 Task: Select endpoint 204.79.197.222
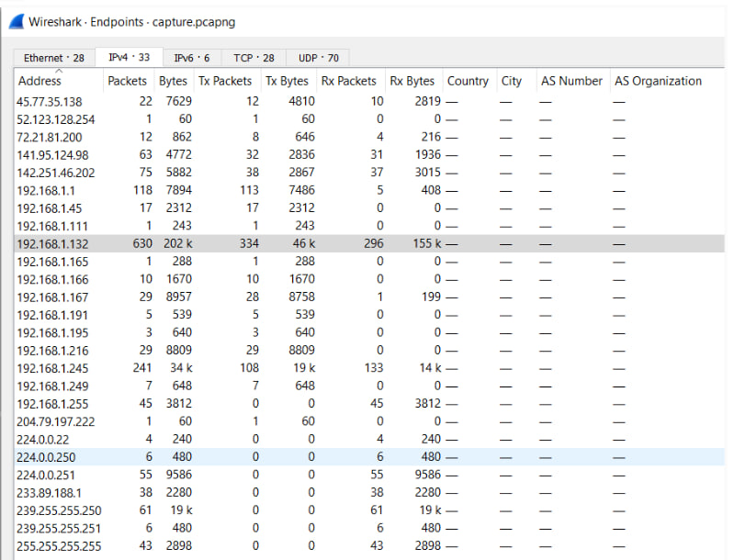tap(369, 421)
